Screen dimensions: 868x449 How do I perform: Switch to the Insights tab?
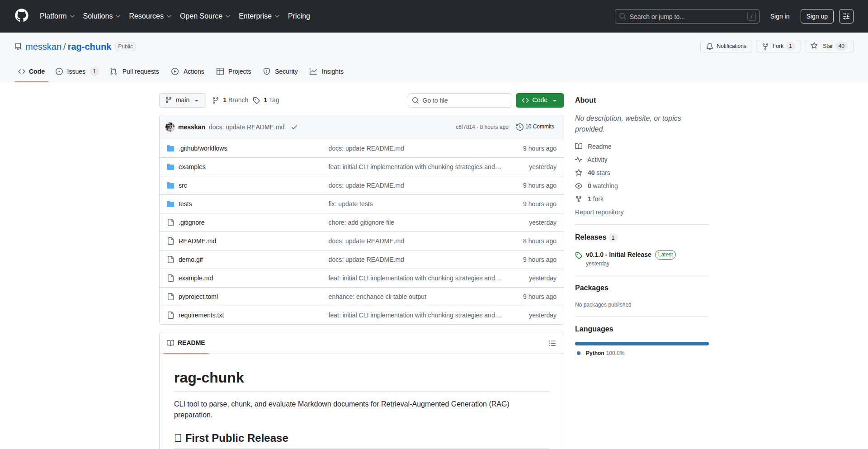(326, 71)
